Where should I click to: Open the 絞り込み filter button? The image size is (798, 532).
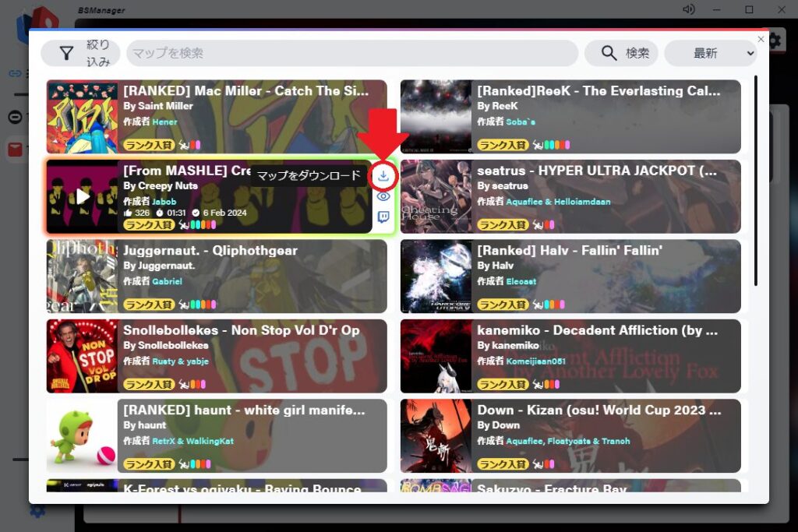[80, 53]
